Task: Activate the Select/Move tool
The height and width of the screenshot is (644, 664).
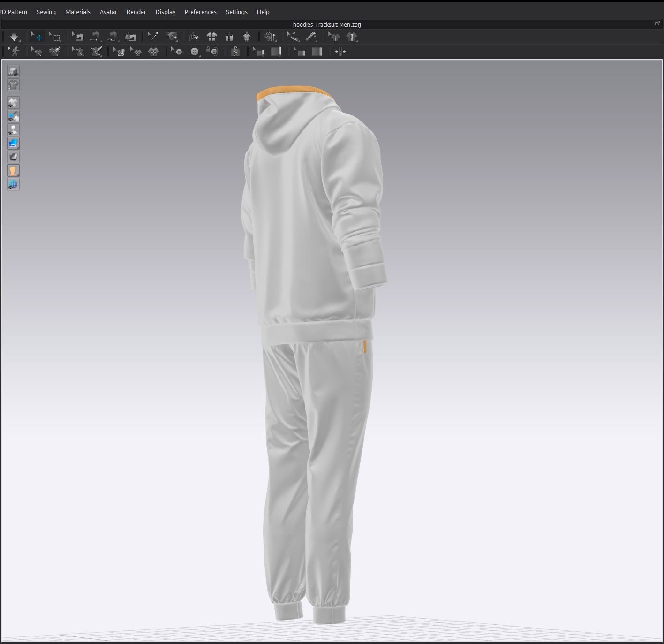Action: pyautogui.click(x=38, y=37)
